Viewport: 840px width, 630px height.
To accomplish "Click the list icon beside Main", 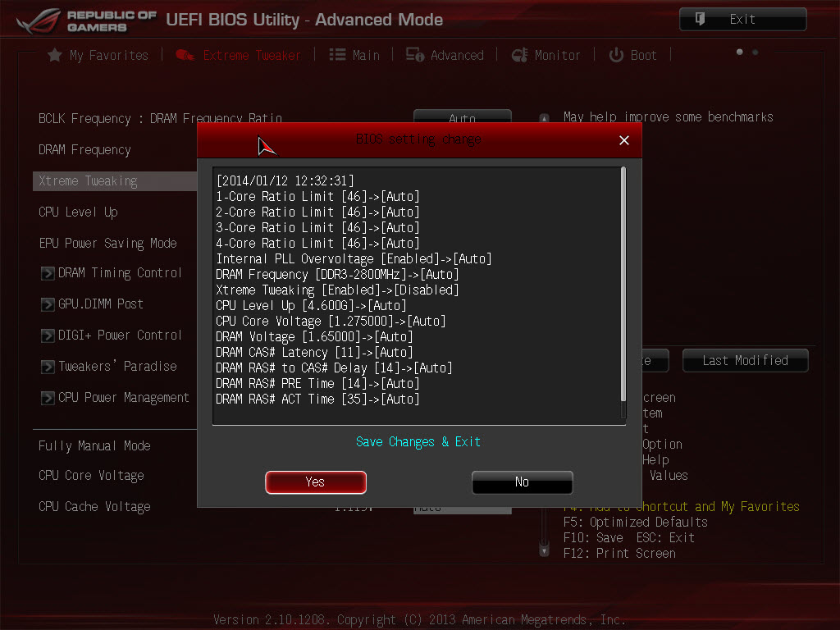I will 337,55.
